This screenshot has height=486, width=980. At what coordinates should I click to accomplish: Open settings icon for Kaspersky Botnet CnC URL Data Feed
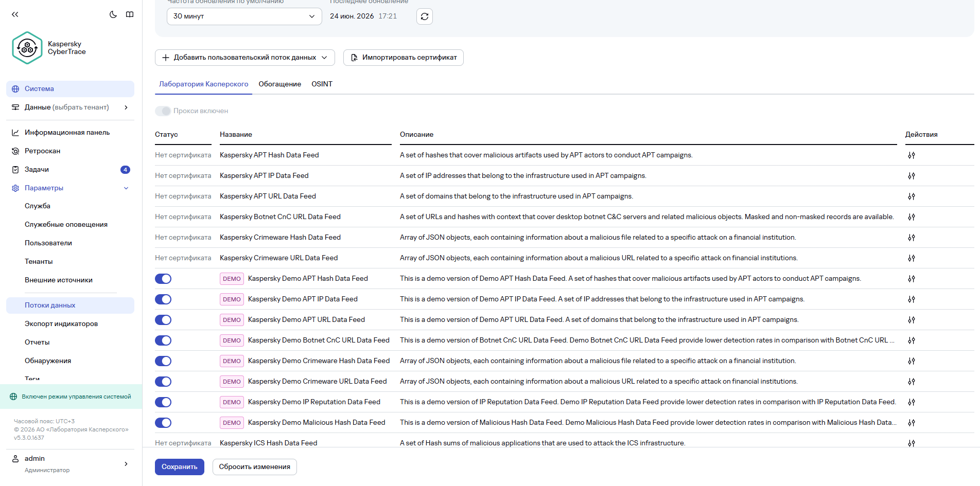pos(912,217)
